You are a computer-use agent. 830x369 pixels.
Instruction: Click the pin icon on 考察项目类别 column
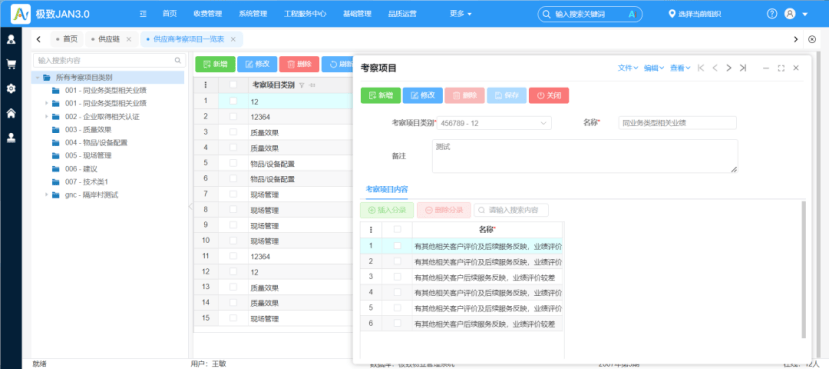click(312, 85)
